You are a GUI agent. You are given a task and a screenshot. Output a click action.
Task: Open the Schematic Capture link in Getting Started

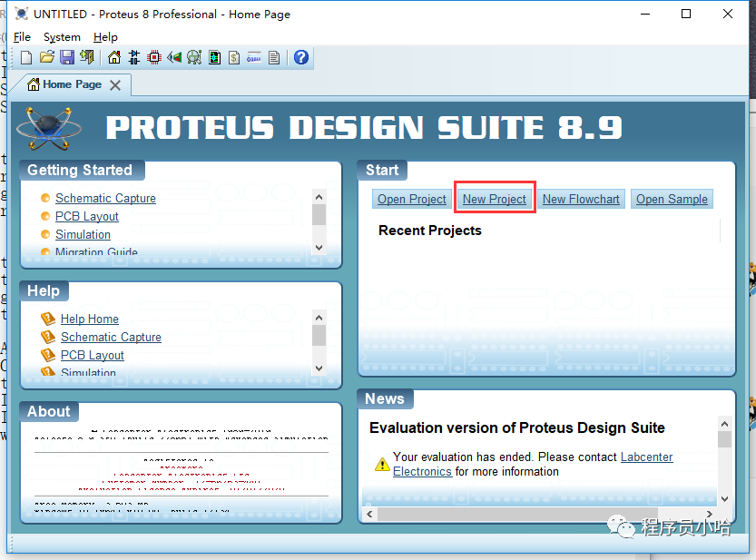[x=105, y=199]
